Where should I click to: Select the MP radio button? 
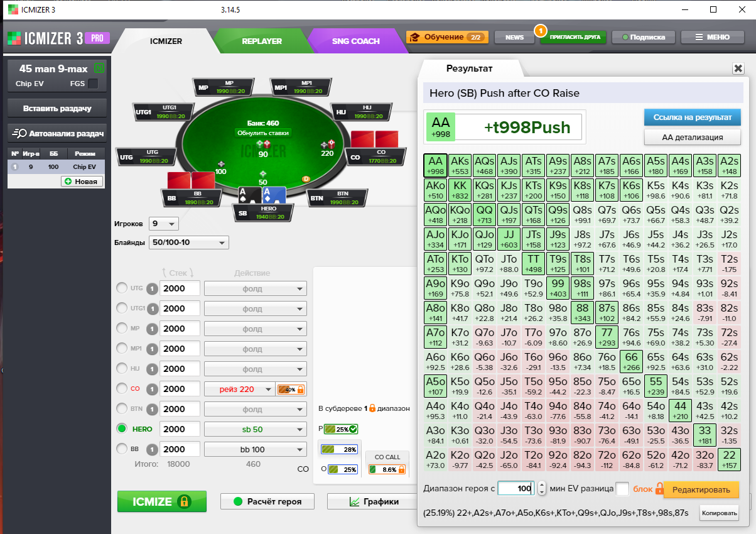point(122,329)
